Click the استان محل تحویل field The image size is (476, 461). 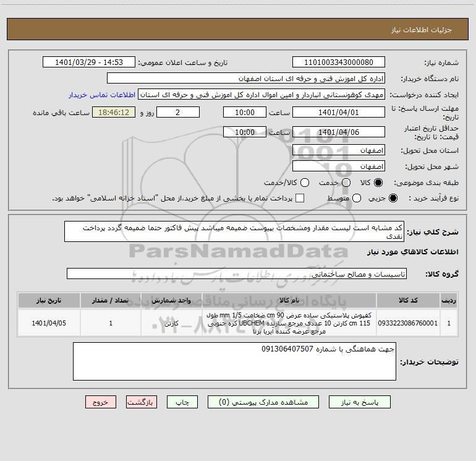tap(339, 150)
